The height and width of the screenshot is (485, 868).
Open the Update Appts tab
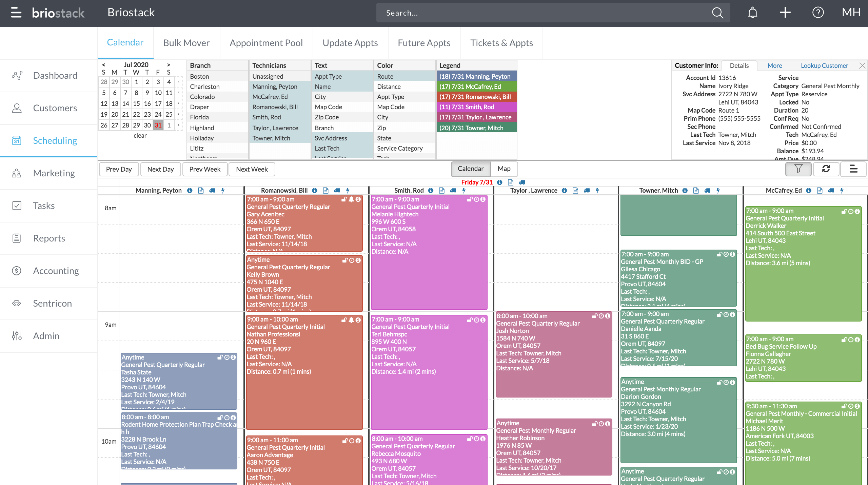coord(350,43)
